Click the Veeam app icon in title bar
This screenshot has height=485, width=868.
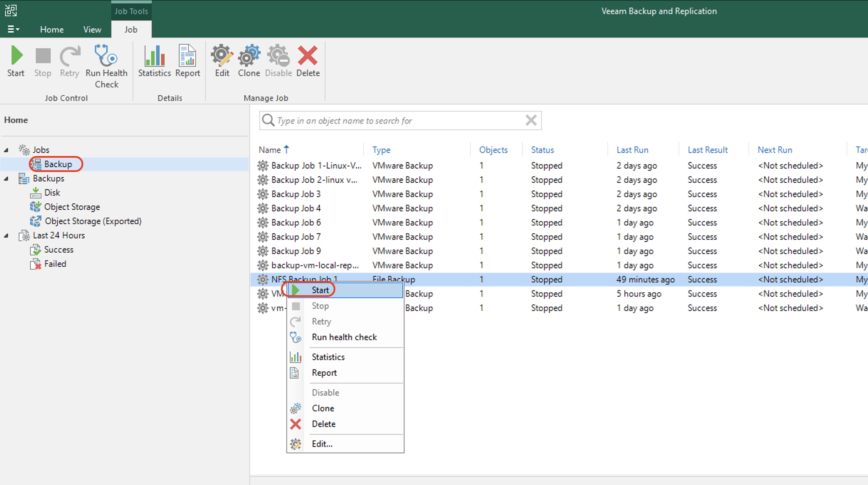[x=11, y=10]
